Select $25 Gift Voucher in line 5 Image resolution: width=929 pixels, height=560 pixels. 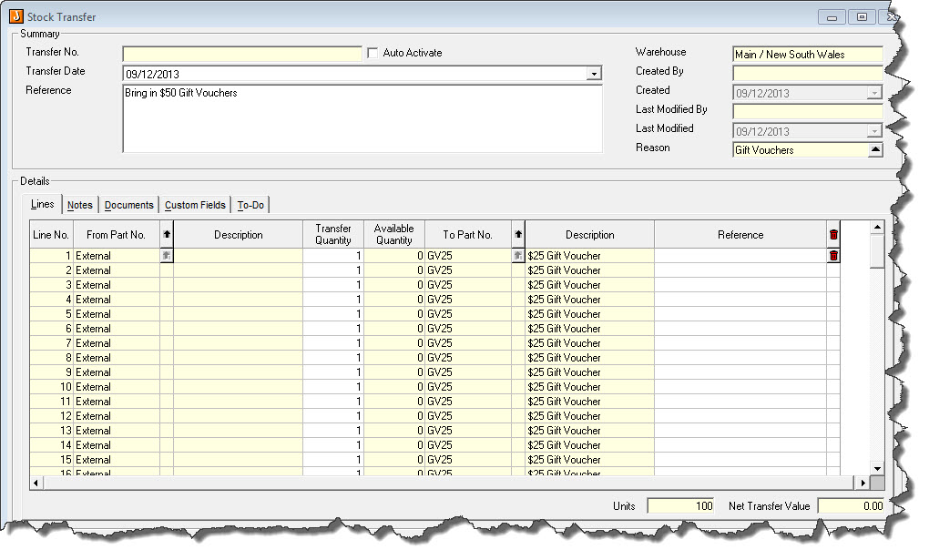[589, 314]
